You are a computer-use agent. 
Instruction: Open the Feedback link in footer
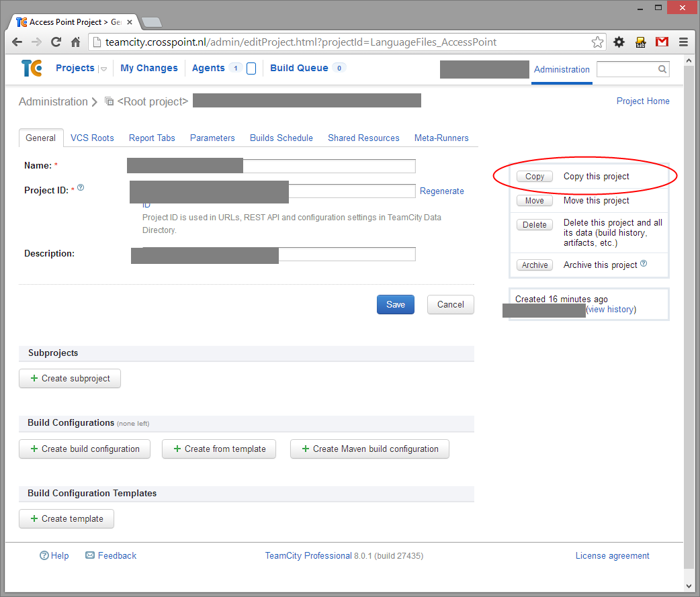tap(111, 555)
